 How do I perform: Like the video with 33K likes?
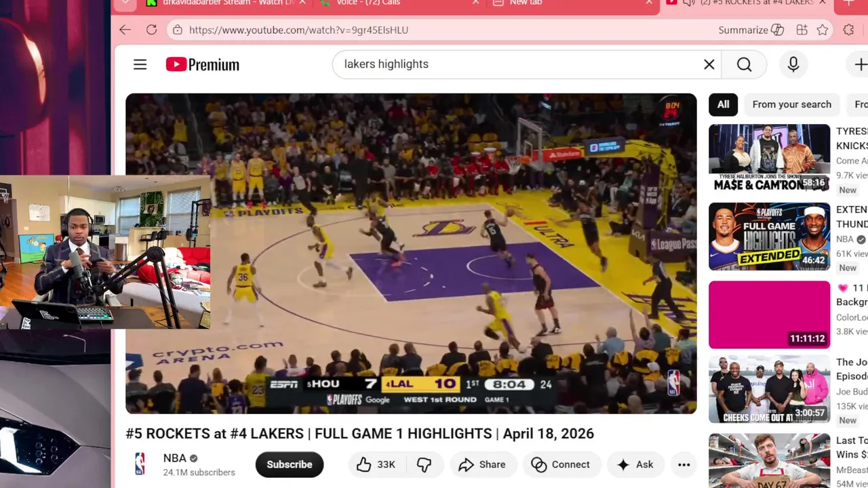[x=377, y=464]
